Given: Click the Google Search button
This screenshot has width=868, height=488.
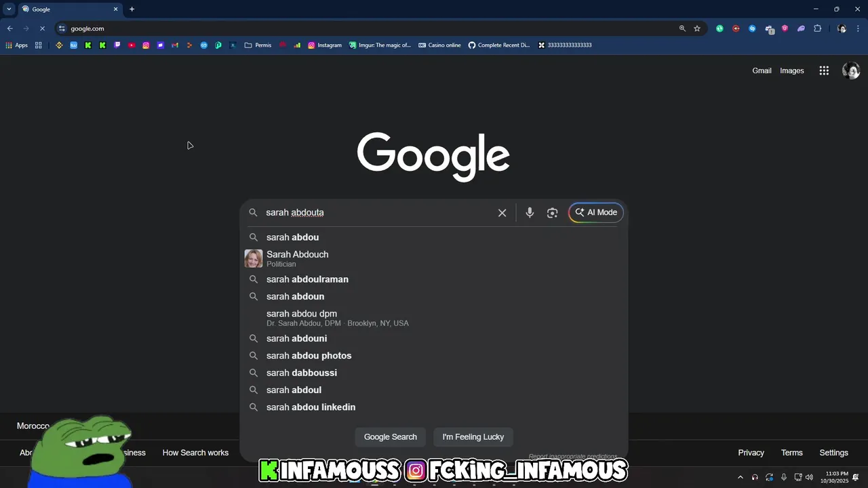Looking at the screenshot, I should 391,437.
